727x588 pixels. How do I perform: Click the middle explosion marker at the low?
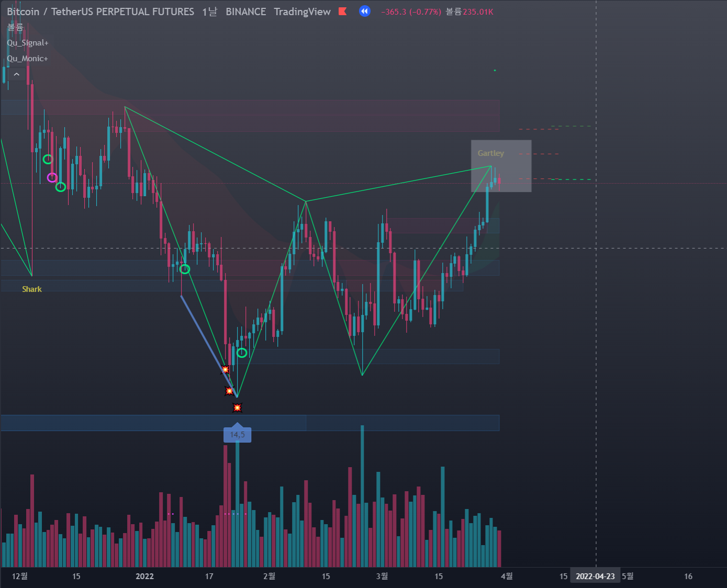(229, 391)
